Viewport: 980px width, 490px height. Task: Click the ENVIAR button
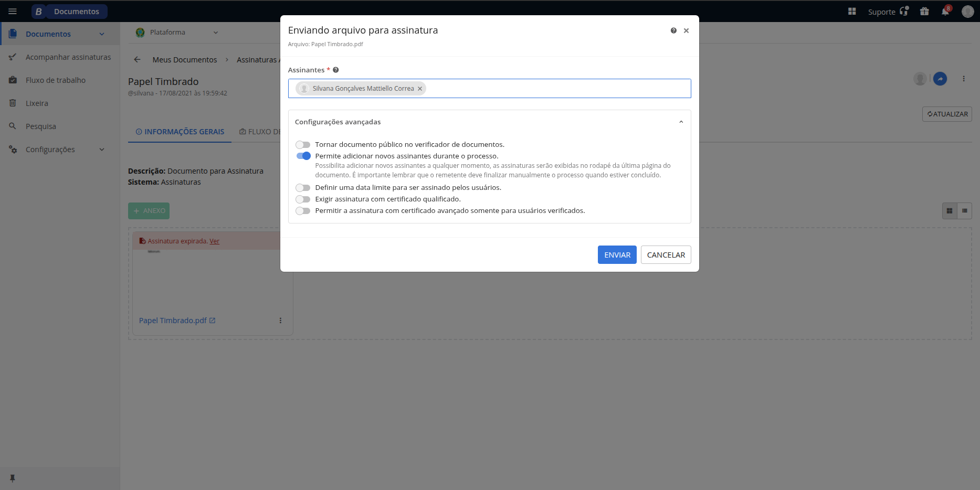click(x=617, y=255)
